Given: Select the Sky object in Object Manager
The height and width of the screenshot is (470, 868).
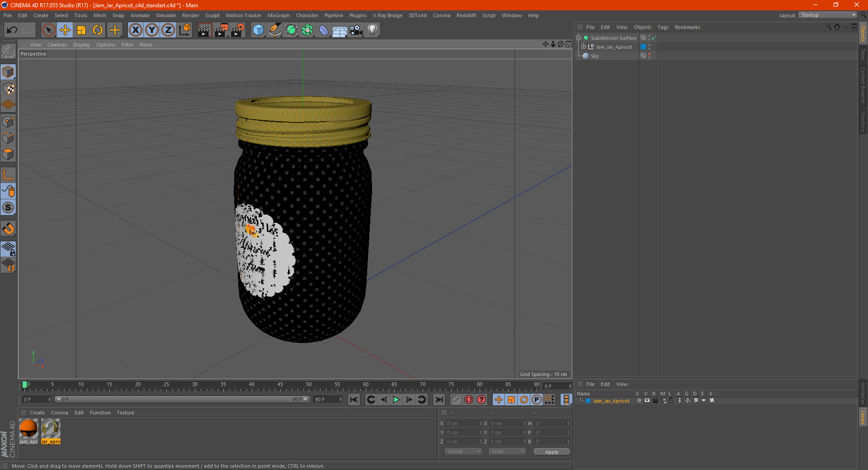Looking at the screenshot, I should click(x=594, y=56).
